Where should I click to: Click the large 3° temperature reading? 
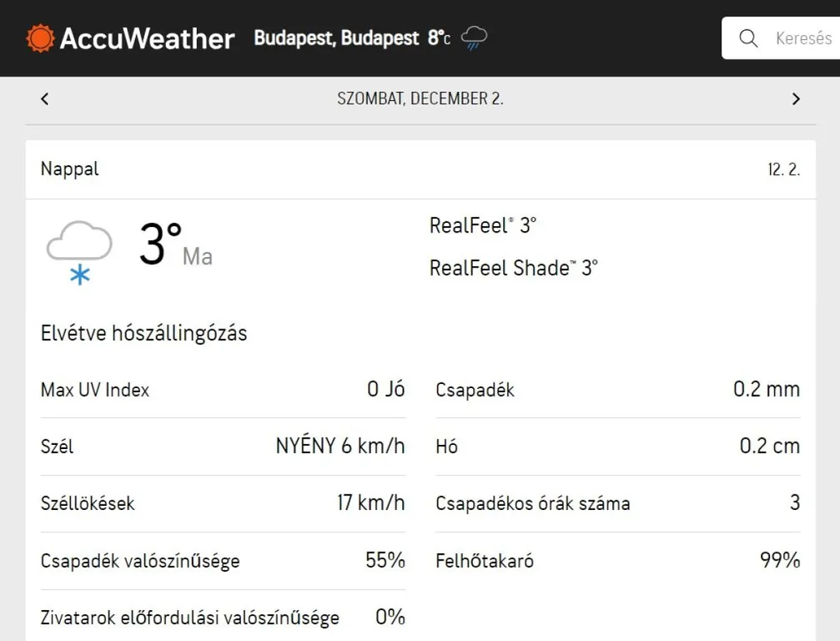(160, 245)
